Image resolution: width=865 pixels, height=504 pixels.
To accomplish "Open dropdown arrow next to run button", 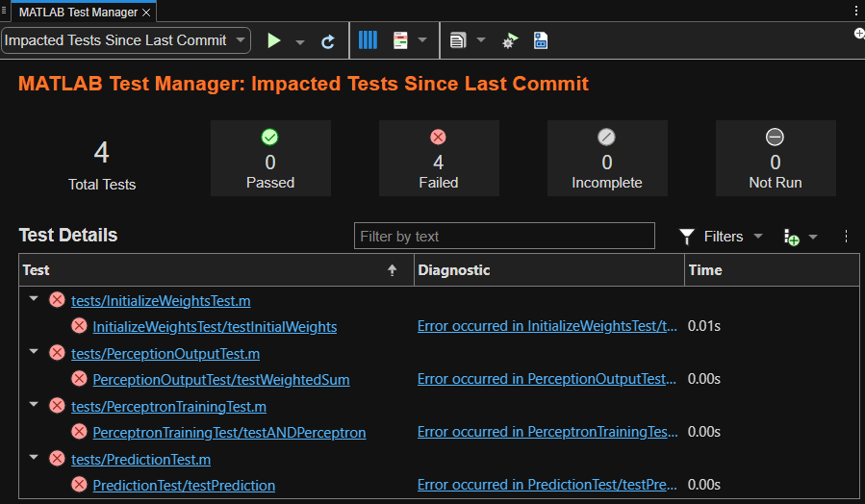I will pyautogui.click(x=300, y=41).
